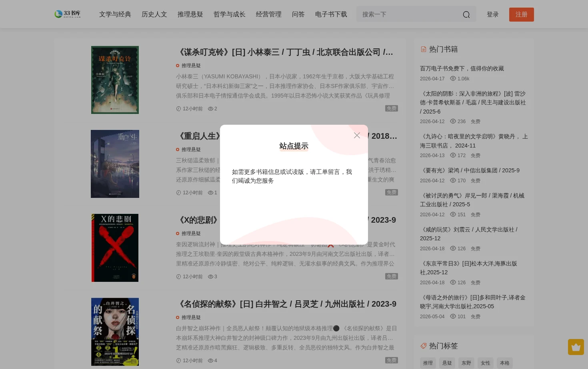Click the 登录 login link

[493, 14]
